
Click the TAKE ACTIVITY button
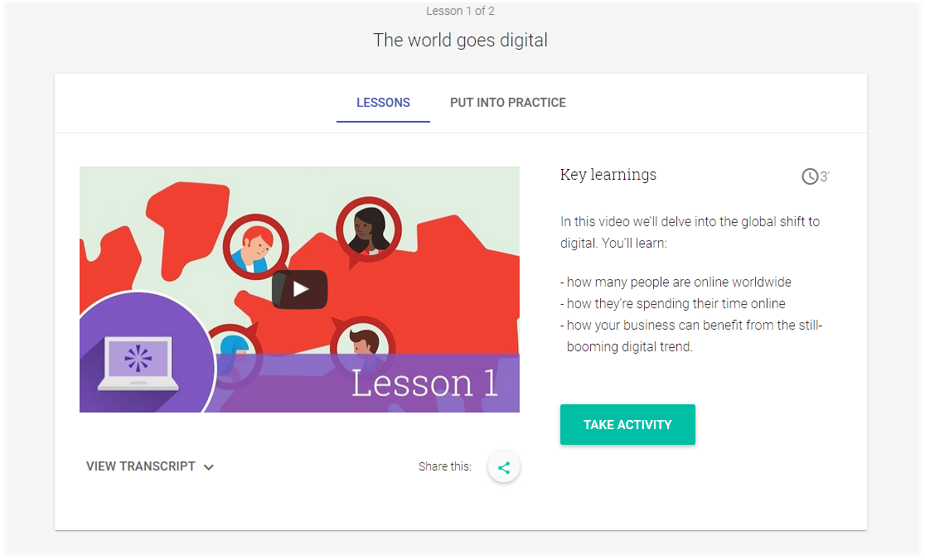627,424
